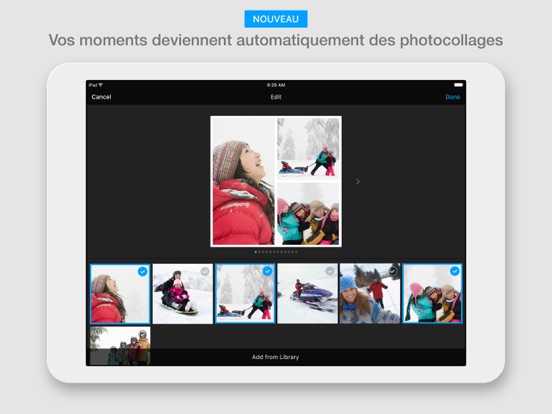Check the two people sledding thumbnail
552x414 pixels.
[x=183, y=294]
